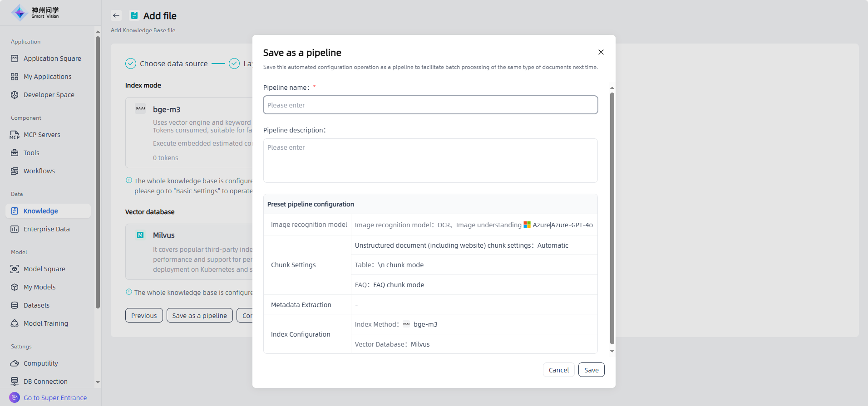Click the Enterprise Data chart icon
This screenshot has width=868, height=406.
(x=15, y=229)
